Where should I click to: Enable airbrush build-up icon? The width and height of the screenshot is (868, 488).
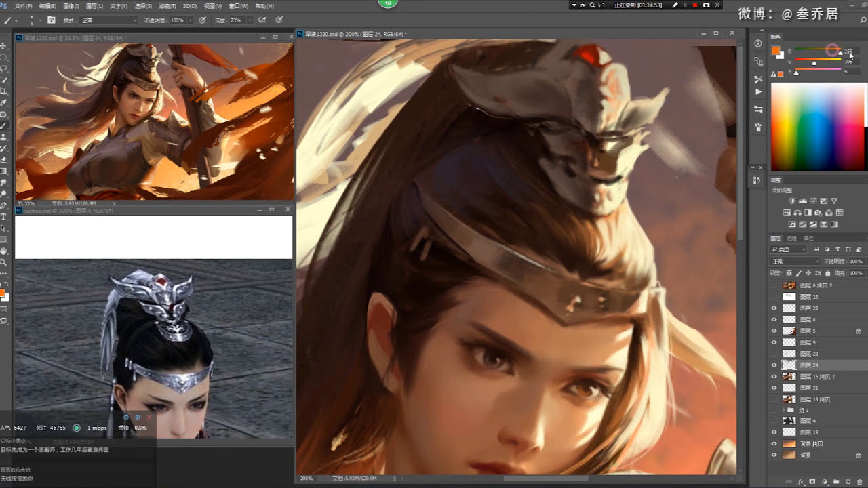[262, 20]
